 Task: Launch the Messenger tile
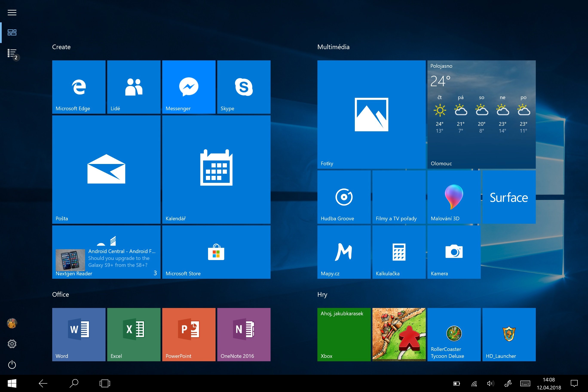[x=189, y=87]
